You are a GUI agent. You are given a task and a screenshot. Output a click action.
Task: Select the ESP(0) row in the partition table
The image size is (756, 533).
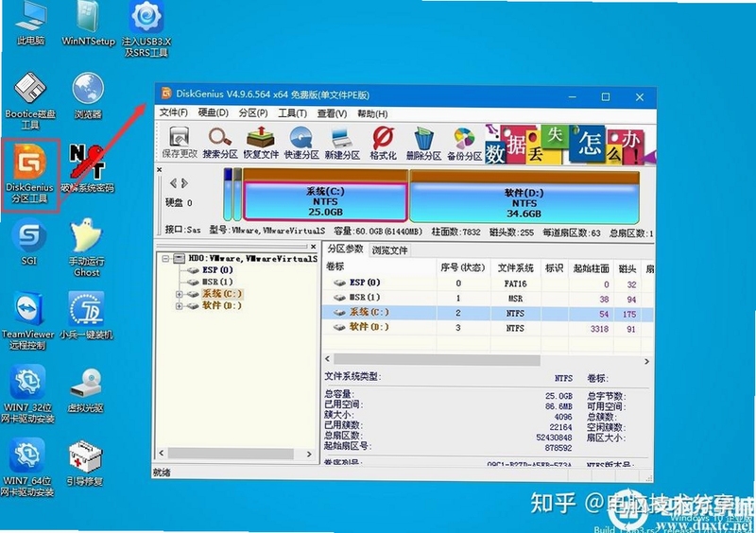[488, 284]
